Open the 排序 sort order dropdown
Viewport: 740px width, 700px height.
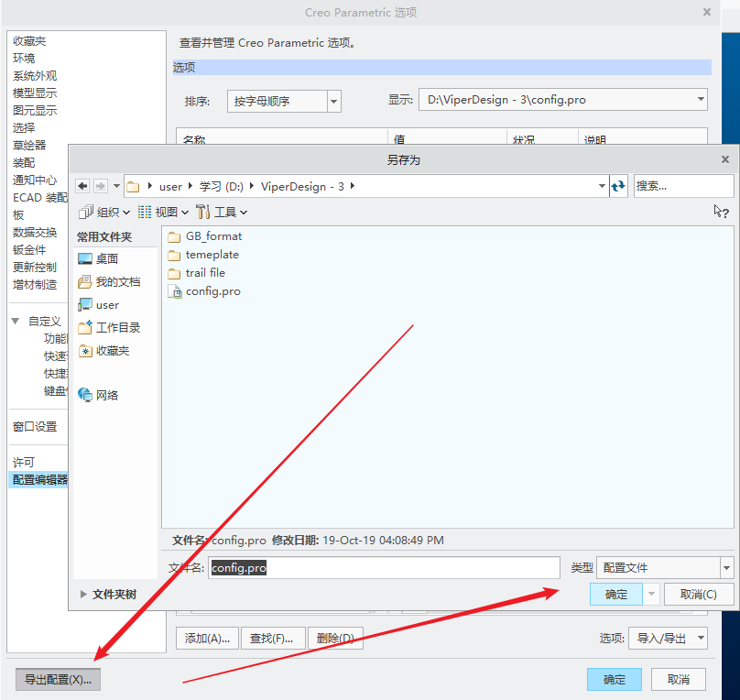point(333,101)
